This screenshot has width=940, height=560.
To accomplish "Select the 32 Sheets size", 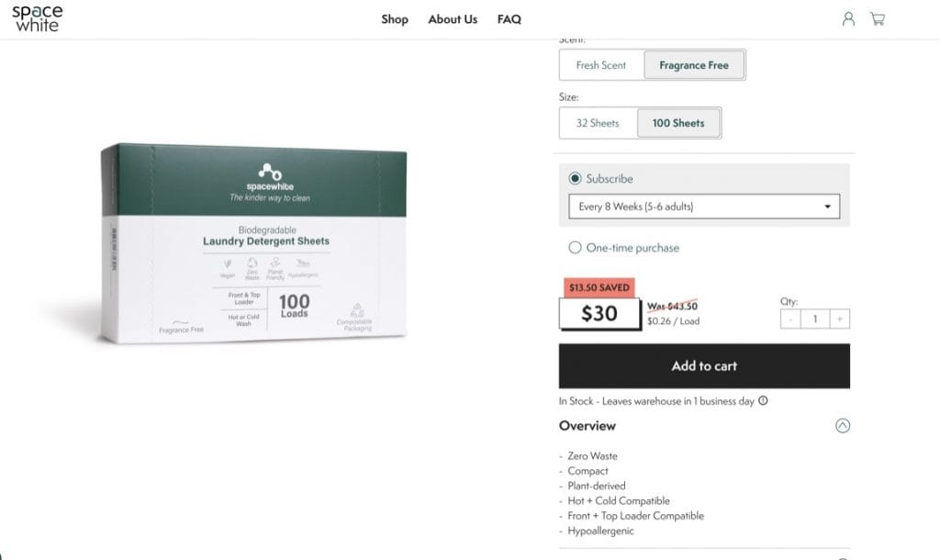I will (x=598, y=123).
